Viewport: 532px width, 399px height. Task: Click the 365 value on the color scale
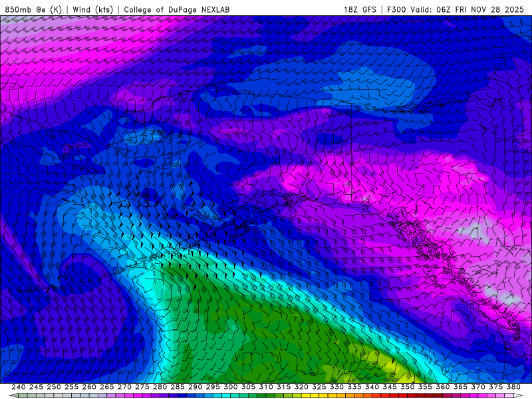pyautogui.click(x=460, y=387)
